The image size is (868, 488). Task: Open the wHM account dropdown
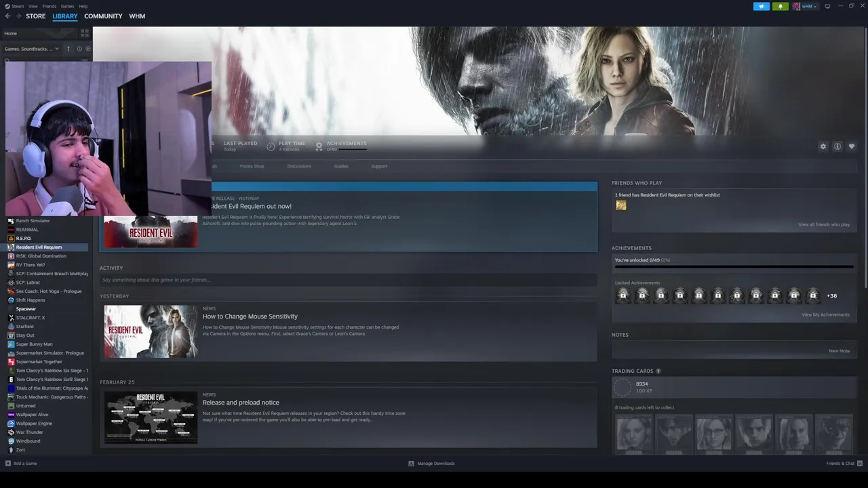pyautogui.click(x=805, y=6)
